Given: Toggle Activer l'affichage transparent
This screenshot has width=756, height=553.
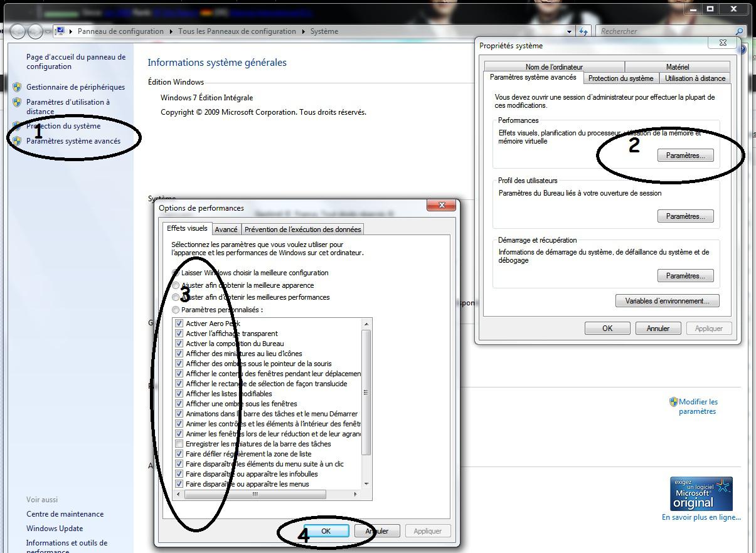Looking at the screenshot, I should point(179,334).
